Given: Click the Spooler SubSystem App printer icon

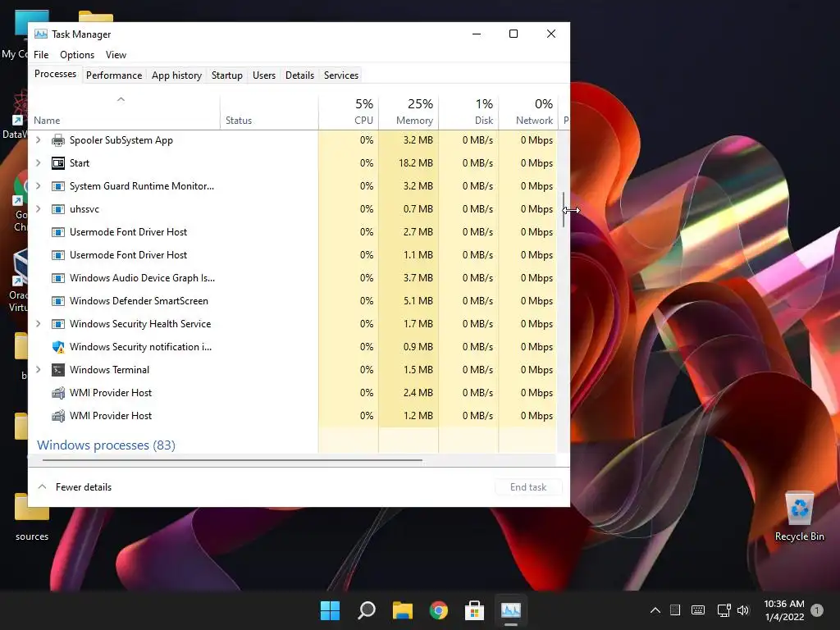Looking at the screenshot, I should point(58,140).
